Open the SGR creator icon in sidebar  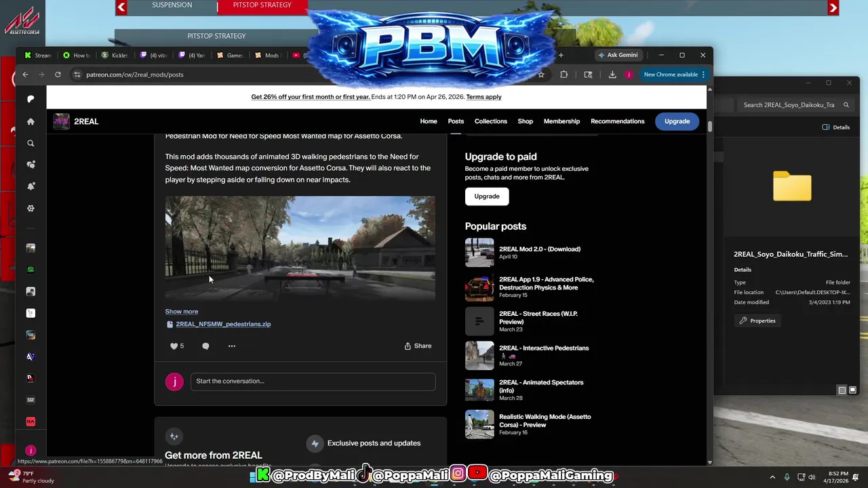[31, 400]
